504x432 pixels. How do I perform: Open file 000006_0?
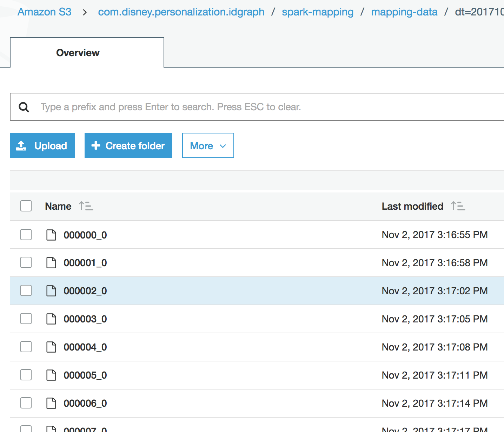pos(85,404)
